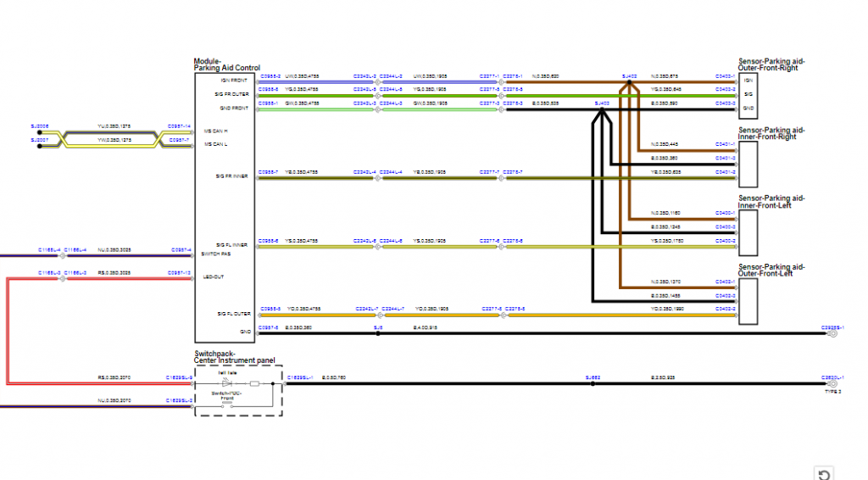Click wire label YW,0.35D,1275
Screen dimensions: 868x480
pyautogui.click(x=114, y=141)
